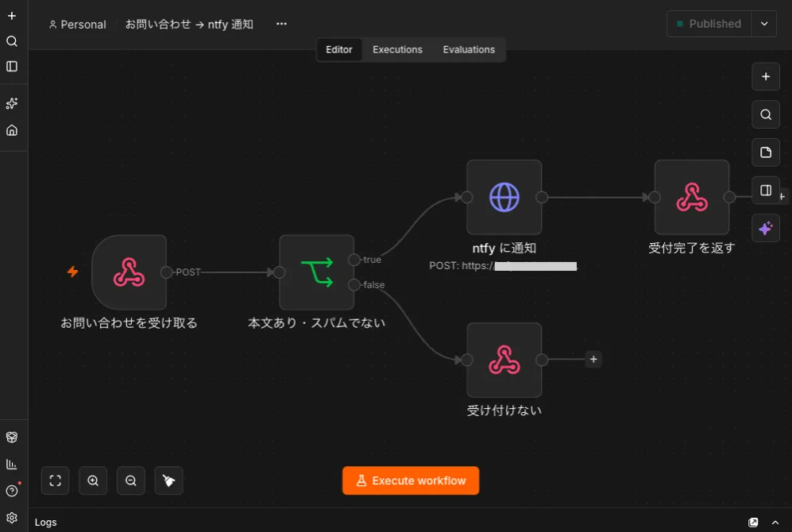Open search from the left sidebar
Screen dimensions: 792x532
pos(12,41)
